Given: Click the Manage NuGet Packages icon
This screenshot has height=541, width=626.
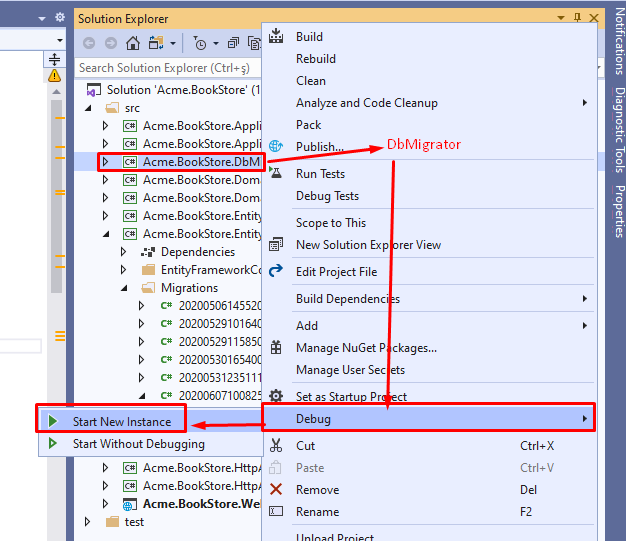Looking at the screenshot, I should [276, 348].
